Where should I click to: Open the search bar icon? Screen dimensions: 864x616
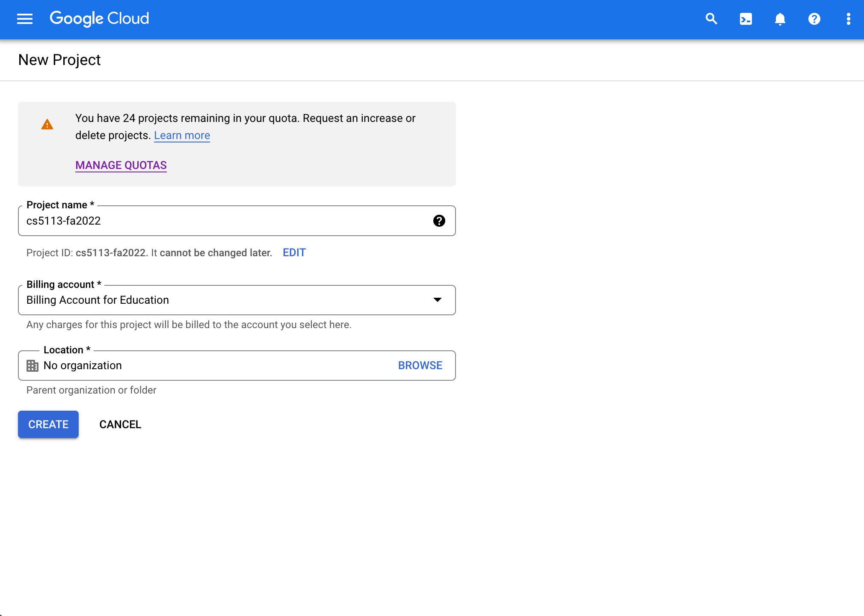click(x=712, y=19)
